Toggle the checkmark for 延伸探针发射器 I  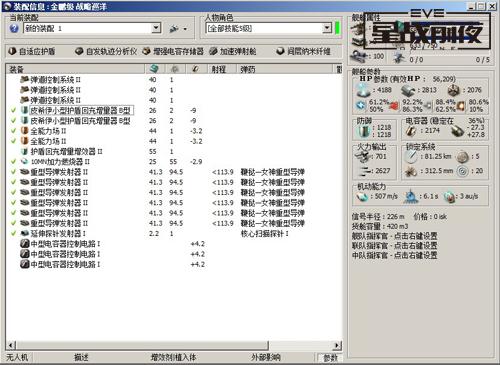(13, 233)
